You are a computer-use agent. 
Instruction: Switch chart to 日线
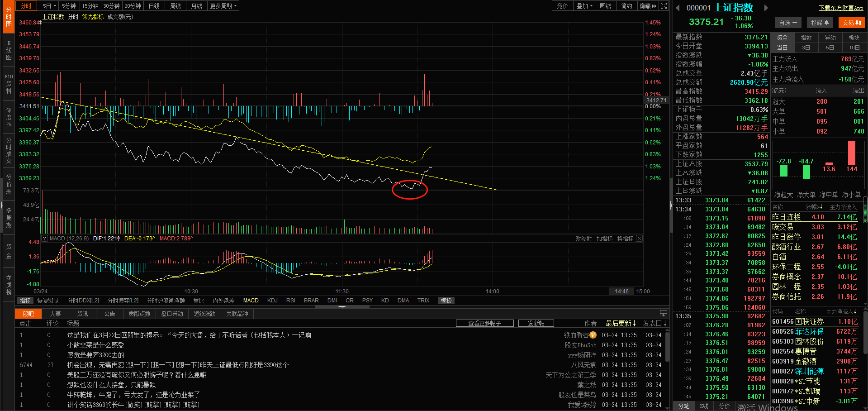point(154,6)
